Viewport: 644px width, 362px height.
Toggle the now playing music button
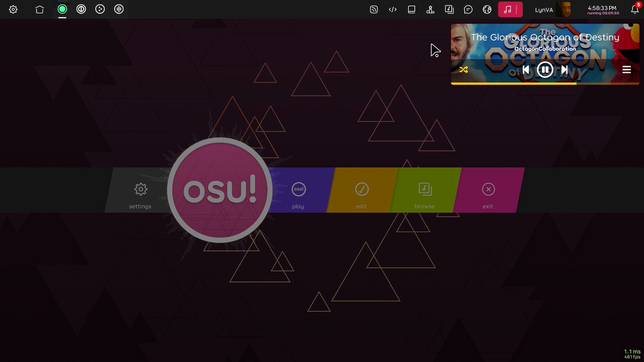tap(510, 9)
